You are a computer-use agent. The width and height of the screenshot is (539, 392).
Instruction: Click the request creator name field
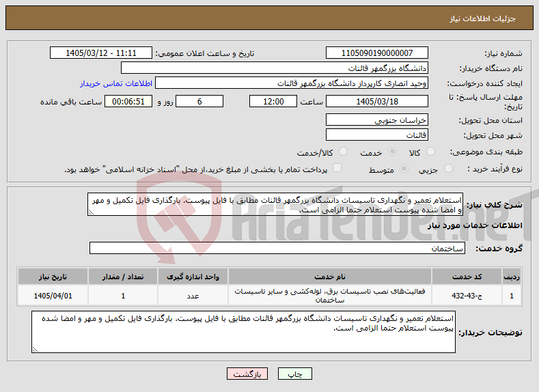coord(292,83)
